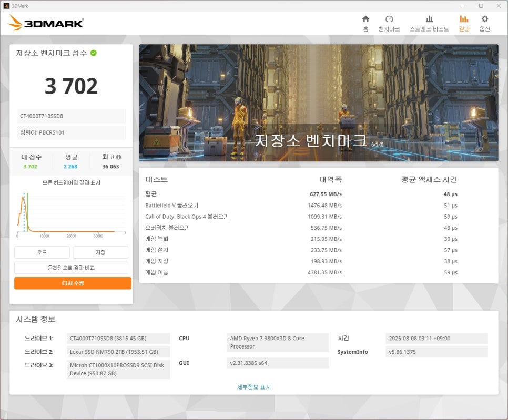This screenshot has width=508, height=420.
Task: Maximize the 3DMark window
Action: [x=481, y=6]
